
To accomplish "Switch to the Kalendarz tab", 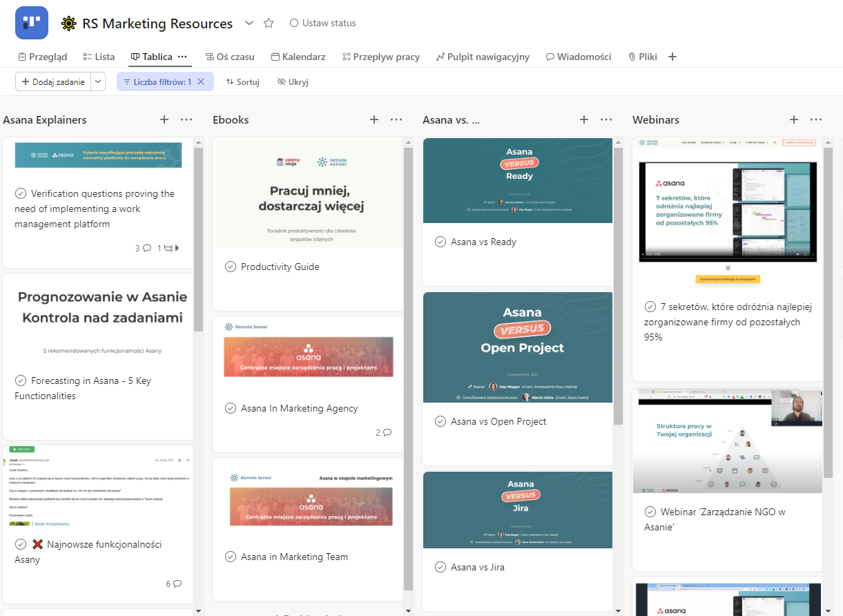I will [298, 57].
